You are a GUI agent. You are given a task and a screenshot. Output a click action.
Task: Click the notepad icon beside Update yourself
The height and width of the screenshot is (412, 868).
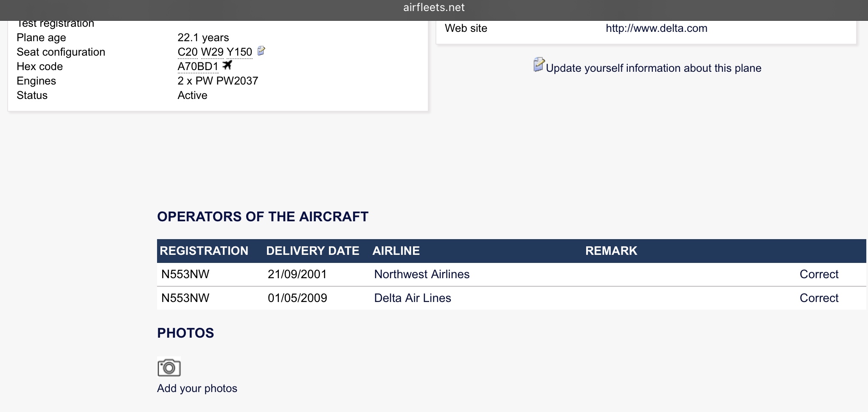click(x=539, y=65)
